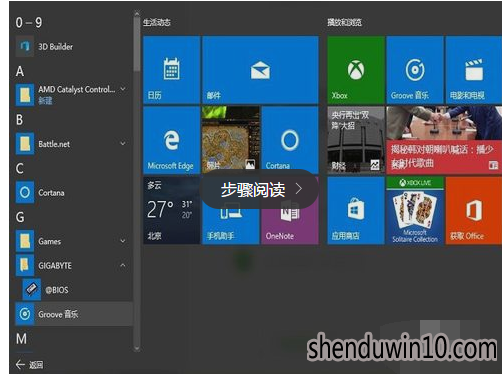Image resolution: width=502 pixels, height=374 pixels.
Task: Open the 财经 finance news tile
Action: (x=356, y=140)
